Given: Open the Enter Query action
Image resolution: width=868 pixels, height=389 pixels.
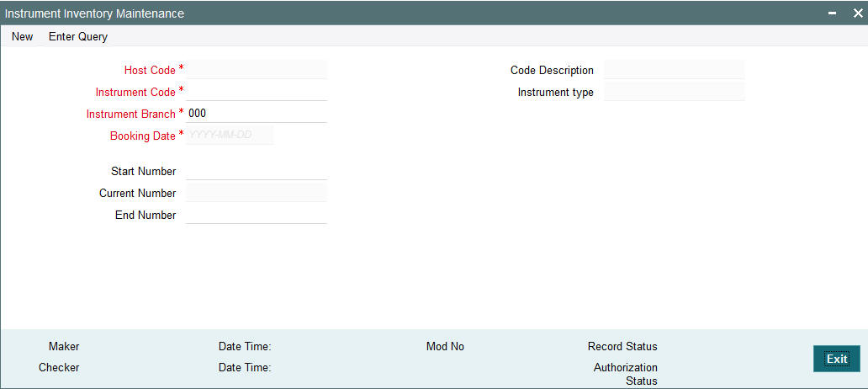Looking at the screenshot, I should [x=78, y=36].
